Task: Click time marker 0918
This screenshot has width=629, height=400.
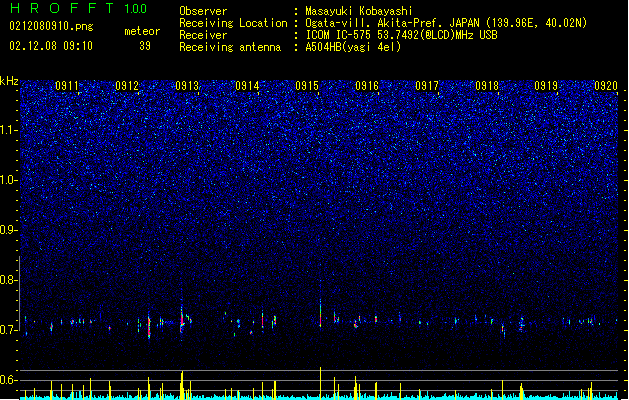Action: tap(487, 86)
